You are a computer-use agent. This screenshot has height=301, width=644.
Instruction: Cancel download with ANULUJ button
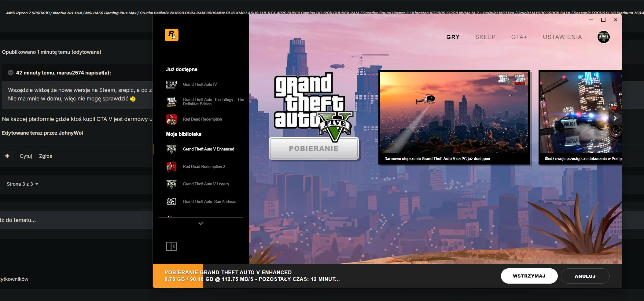click(585, 276)
